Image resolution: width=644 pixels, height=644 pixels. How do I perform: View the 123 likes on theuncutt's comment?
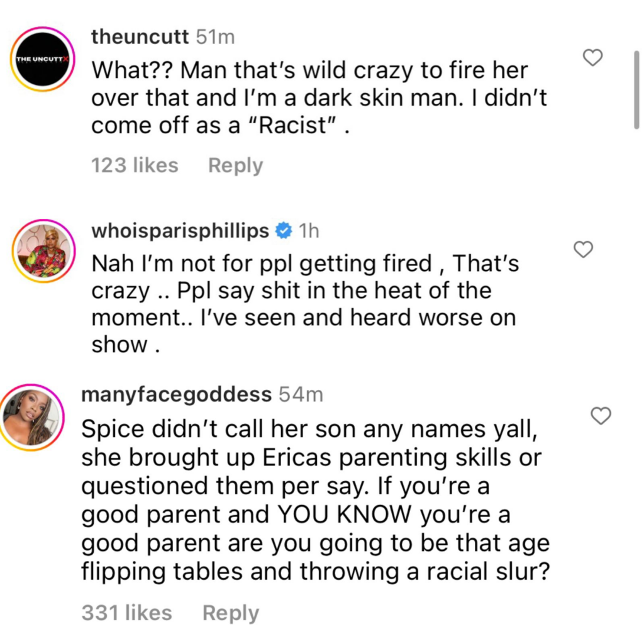135,165
